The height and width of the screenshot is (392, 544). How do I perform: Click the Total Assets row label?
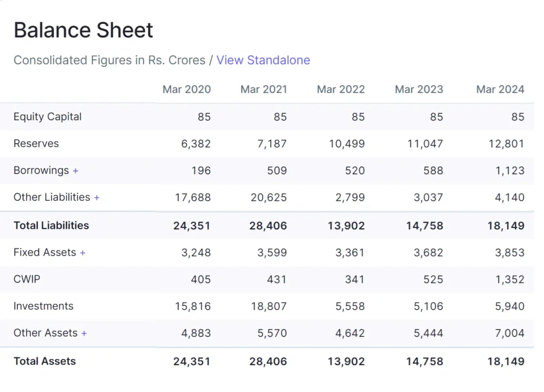coord(45,361)
